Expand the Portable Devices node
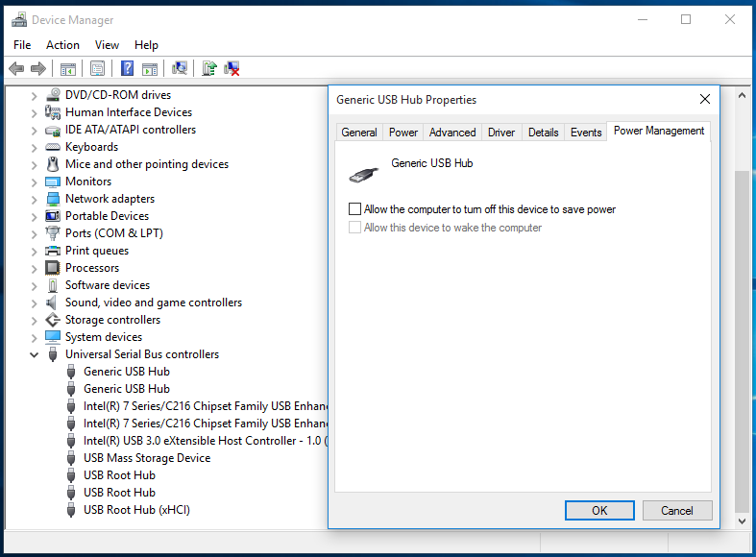This screenshot has width=756, height=557. pos(34,217)
